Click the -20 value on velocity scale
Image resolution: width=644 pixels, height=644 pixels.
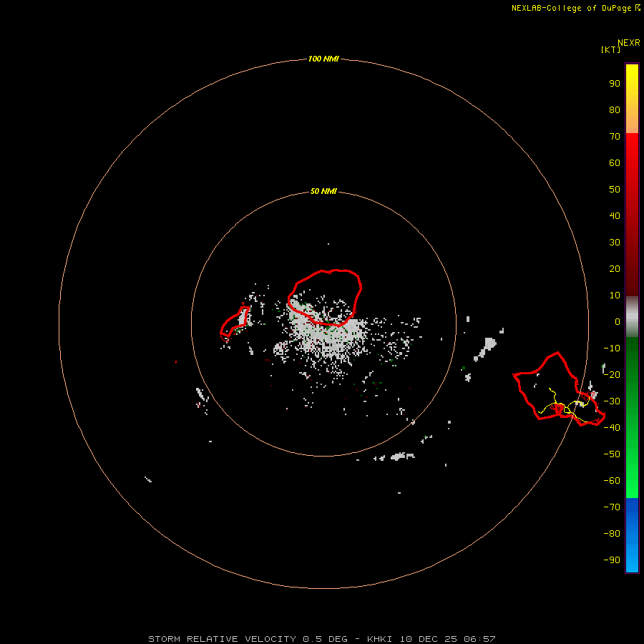pyautogui.click(x=612, y=375)
